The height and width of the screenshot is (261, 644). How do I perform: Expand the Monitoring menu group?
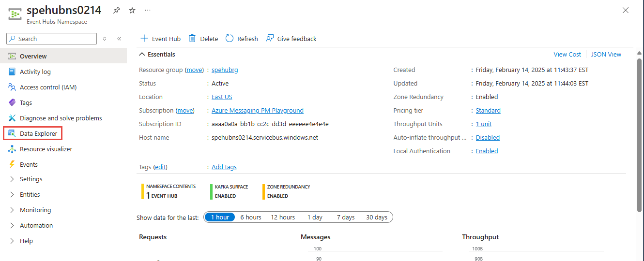click(x=13, y=210)
